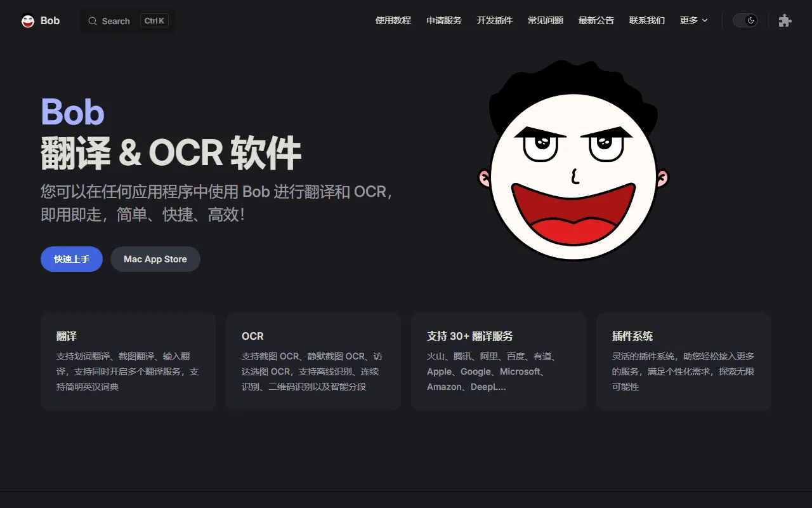The height and width of the screenshot is (508, 812).
Task: Open the 申请服务 menu item
Action: coord(443,20)
